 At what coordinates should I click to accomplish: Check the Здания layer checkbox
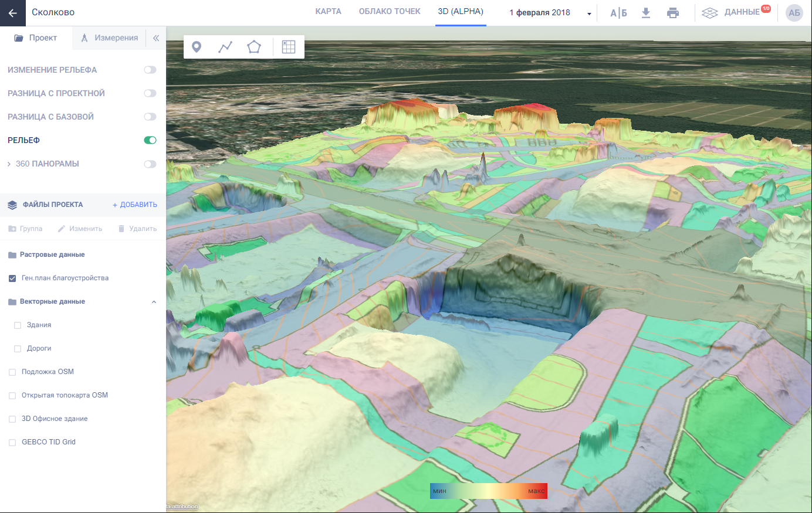pos(18,325)
